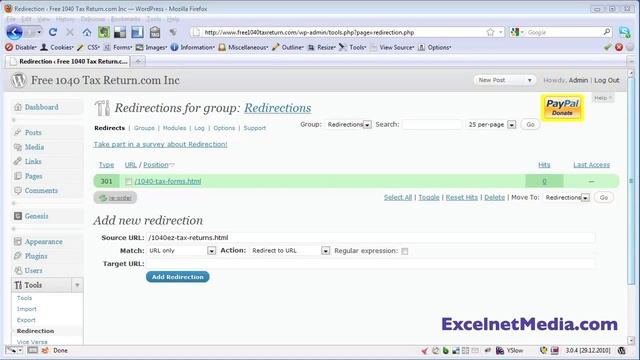Click the Search input field
This screenshot has height=360, width=640.
(432, 124)
